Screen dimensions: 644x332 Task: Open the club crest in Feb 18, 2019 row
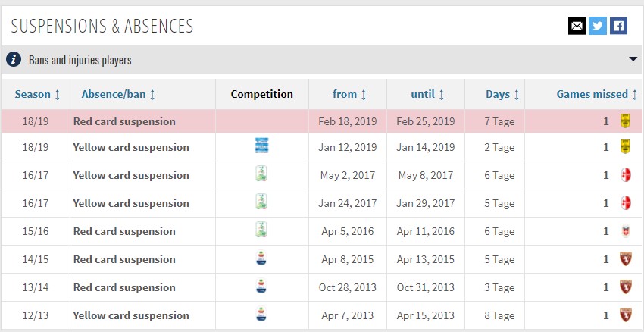pos(625,121)
